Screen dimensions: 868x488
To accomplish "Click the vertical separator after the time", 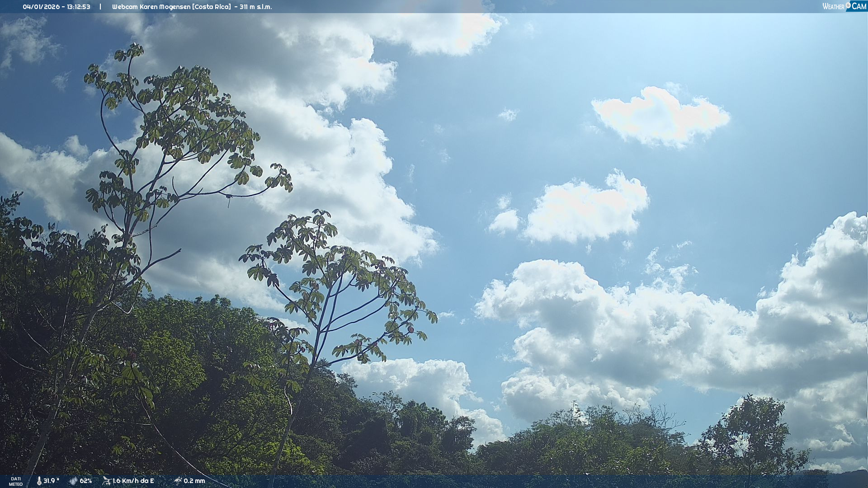I will 100,7.
